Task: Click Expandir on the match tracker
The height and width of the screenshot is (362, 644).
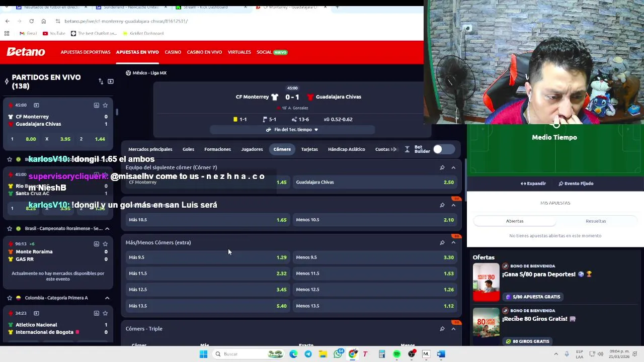Action: [533, 184]
